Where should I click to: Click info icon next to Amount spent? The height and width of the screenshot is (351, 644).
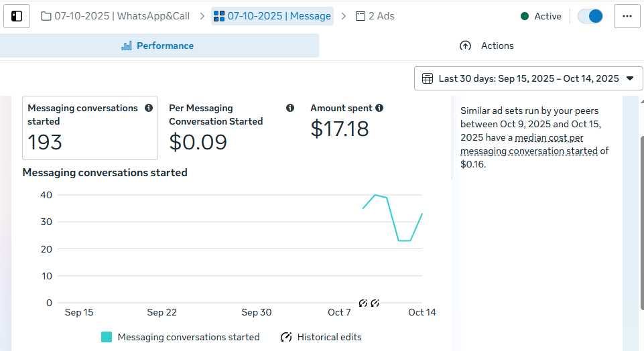[379, 108]
